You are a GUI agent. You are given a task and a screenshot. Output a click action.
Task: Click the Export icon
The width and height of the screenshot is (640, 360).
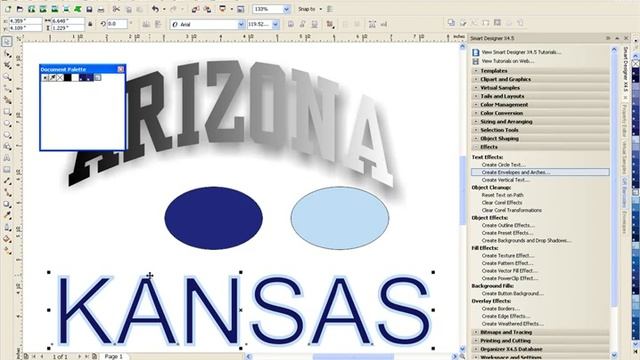(207, 9)
